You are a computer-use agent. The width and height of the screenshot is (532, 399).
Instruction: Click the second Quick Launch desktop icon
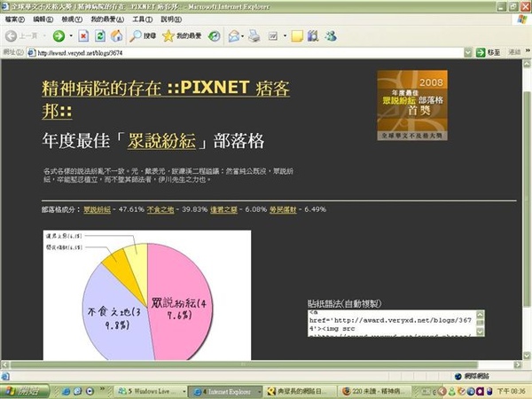tap(78, 391)
